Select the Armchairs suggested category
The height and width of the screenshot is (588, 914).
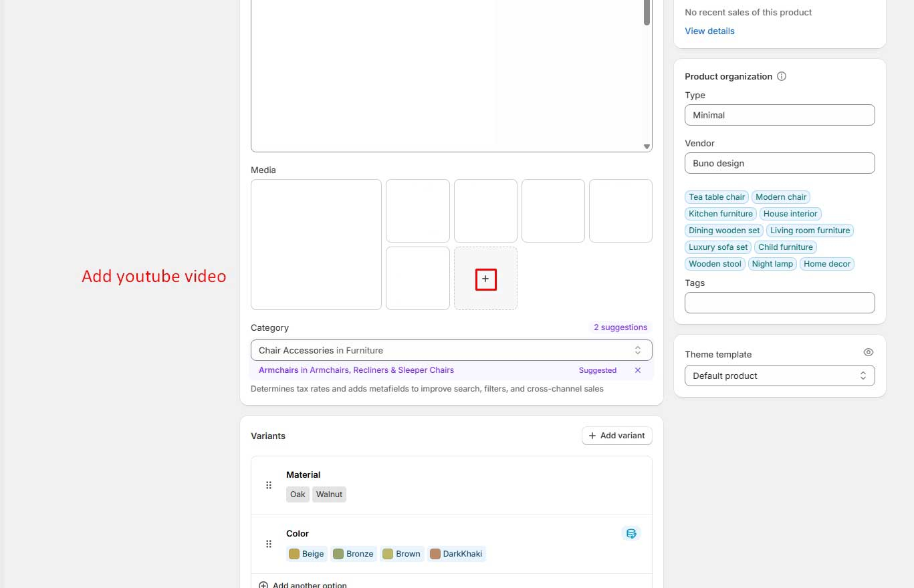click(x=356, y=370)
